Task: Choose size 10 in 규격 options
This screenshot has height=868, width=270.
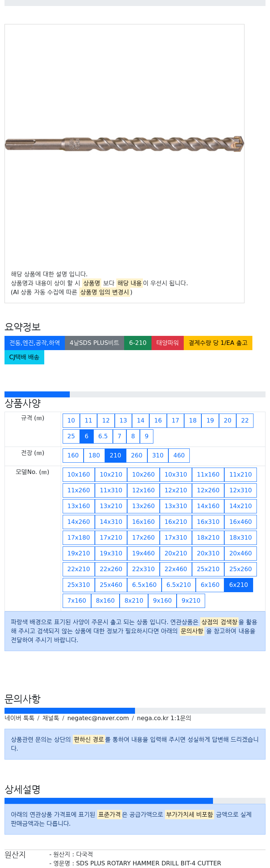Action: (x=71, y=421)
